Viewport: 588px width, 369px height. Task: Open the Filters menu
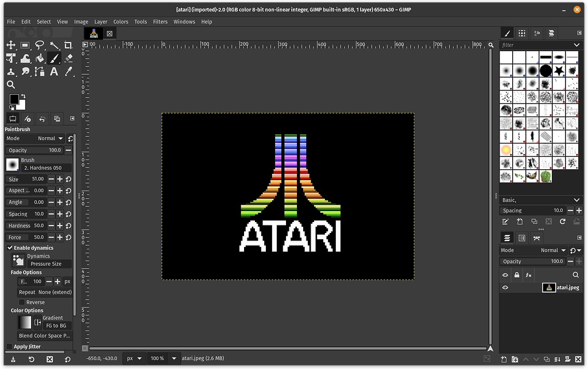[160, 22]
